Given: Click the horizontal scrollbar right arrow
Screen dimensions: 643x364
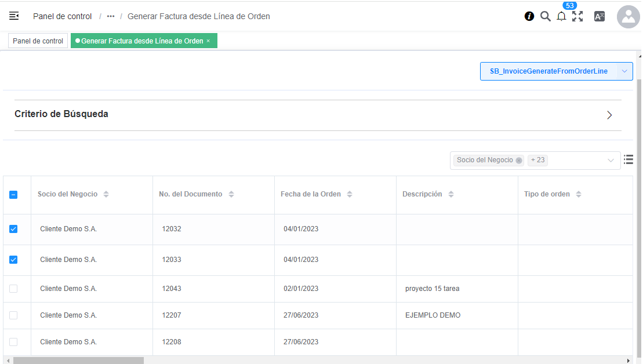Looking at the screenshot, I should 629,361.
